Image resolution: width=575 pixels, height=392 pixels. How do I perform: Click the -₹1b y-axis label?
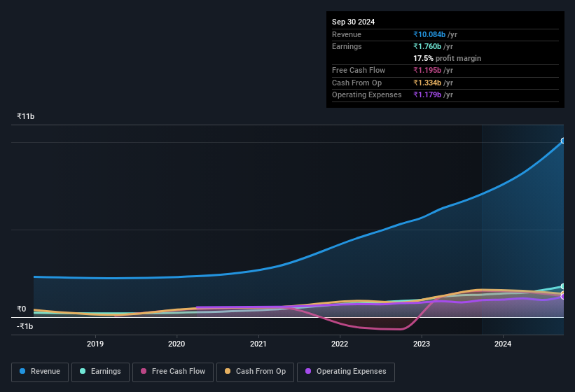[25, 326]
